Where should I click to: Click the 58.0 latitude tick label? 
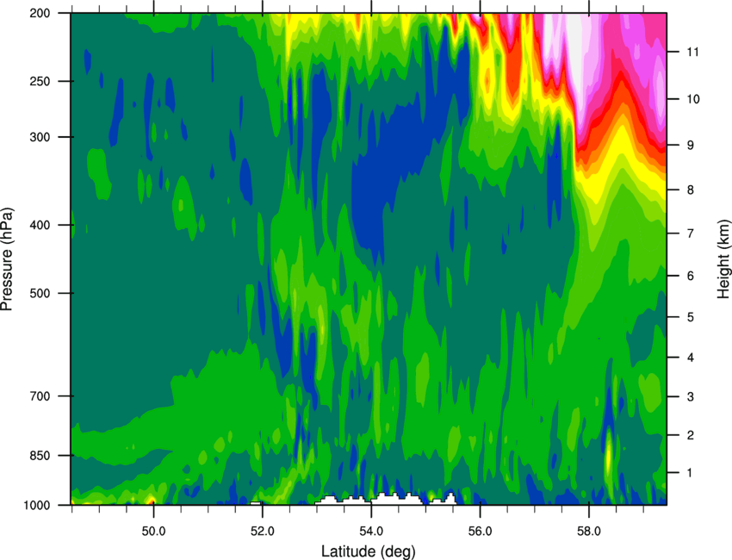coord(589,532)
